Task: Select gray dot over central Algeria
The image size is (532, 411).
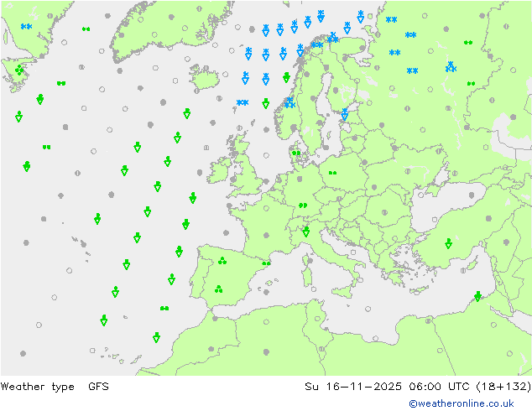Action: pos(266,352)
